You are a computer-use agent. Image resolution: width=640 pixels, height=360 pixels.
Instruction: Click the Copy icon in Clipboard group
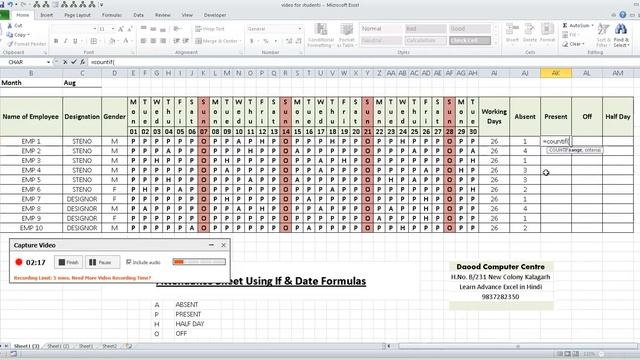coord(10,35)
